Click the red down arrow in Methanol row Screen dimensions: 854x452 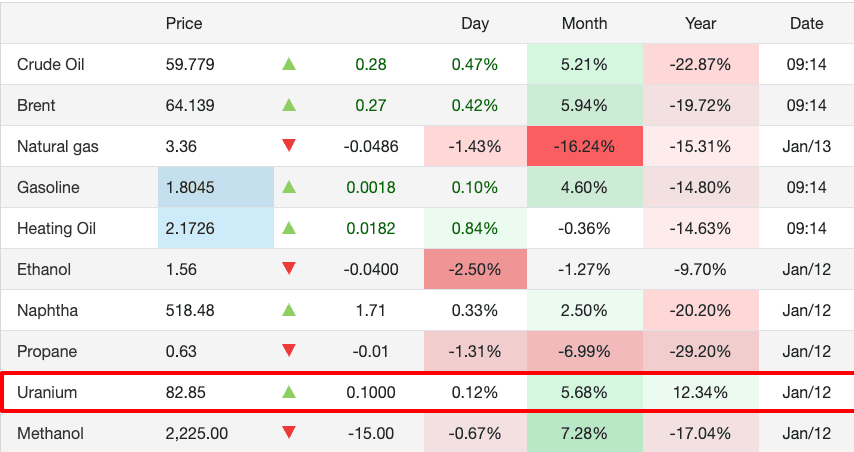pyautogui.click(x=289, y=433)
